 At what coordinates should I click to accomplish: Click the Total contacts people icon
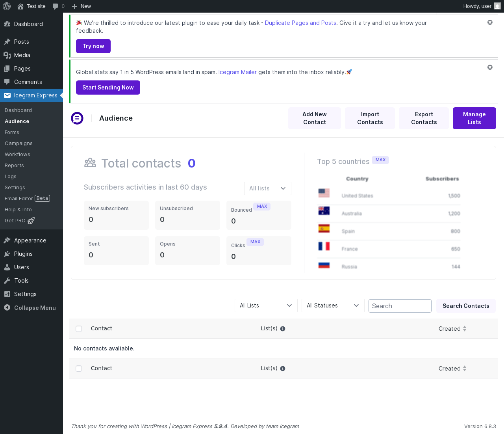(x=90, y=162)
